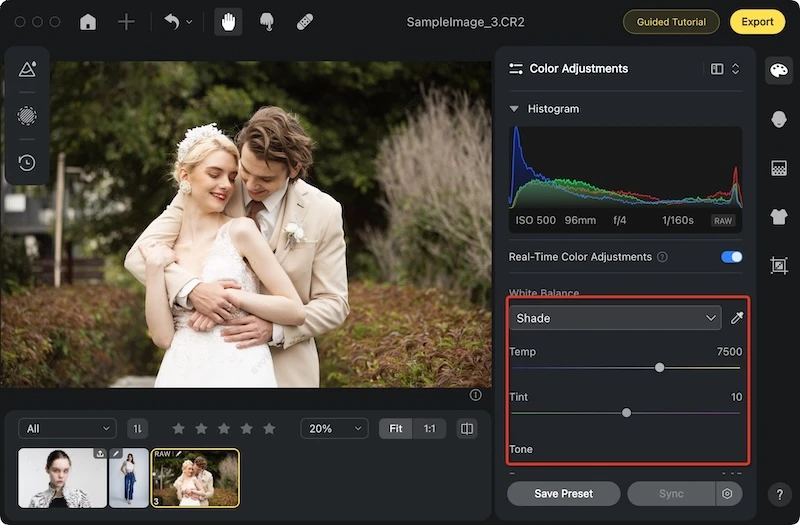The height and width of the screenshot is (525, 800).
Task: Select the wedding couple RAW thumbnail
Action: (x=195, y=478)
